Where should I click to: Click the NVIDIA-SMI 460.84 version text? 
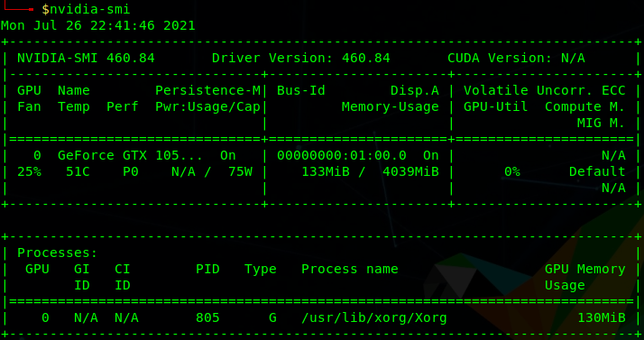(x=86, y=59)
